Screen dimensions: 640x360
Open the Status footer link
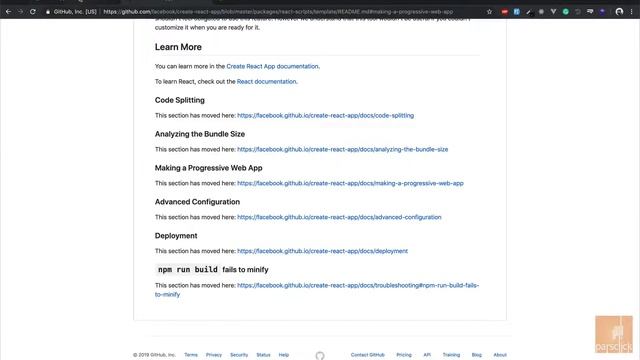[x=263, y=355]
